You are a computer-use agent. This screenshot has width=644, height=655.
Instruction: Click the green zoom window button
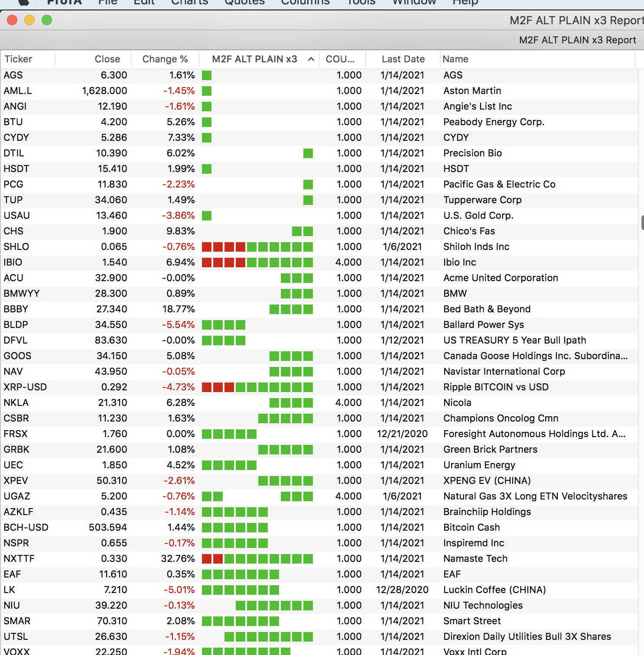pyautogui.click(x=47, y=20)
